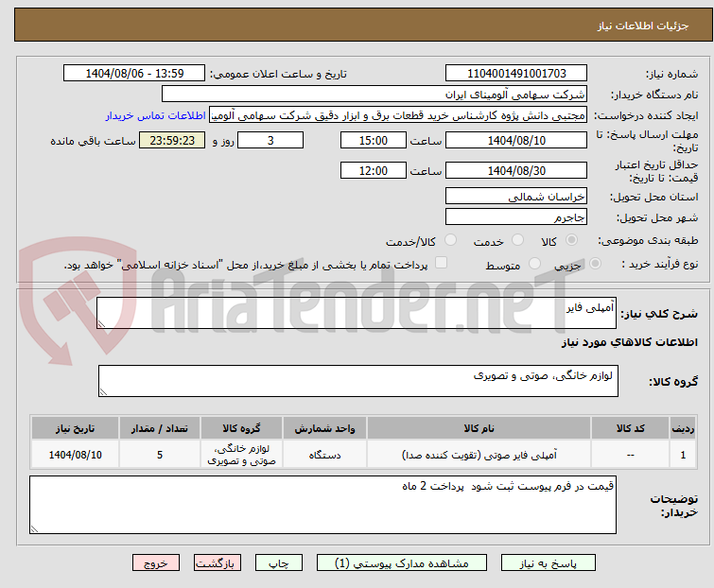
Task: Click the نام کالا column header
Action: coord(479,428)
